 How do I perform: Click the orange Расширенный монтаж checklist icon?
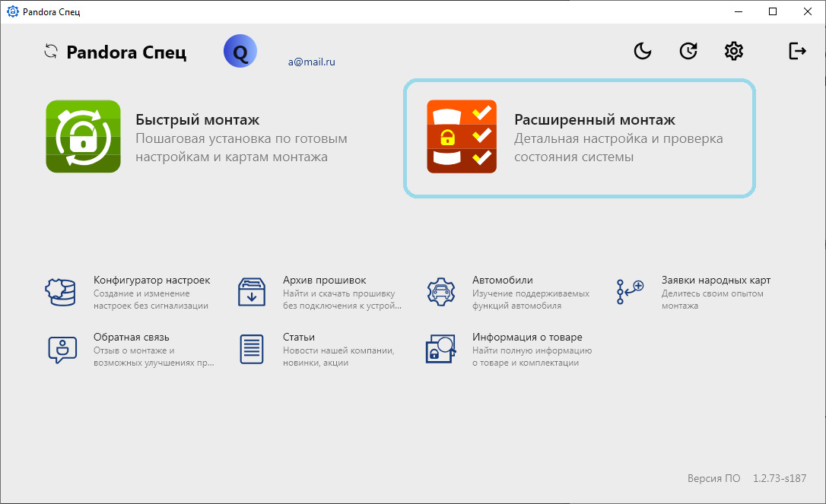coord(462,136)
